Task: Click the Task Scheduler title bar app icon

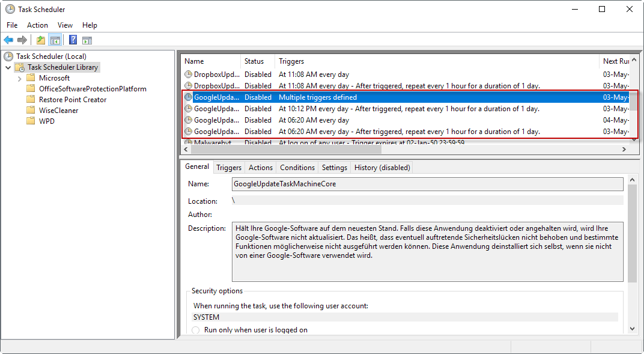Action: pos(10,9)
